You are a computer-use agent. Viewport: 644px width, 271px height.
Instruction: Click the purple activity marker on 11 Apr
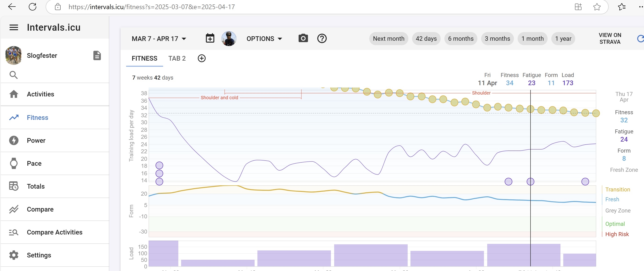530,182
